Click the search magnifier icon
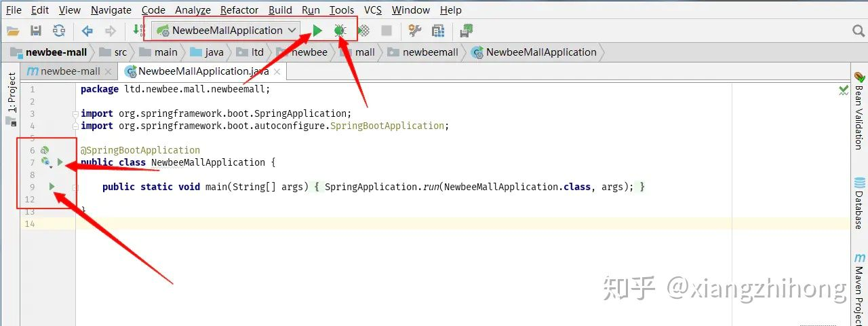Image resolution: width=868 pixels, height=326 pixels. [859, 31]
